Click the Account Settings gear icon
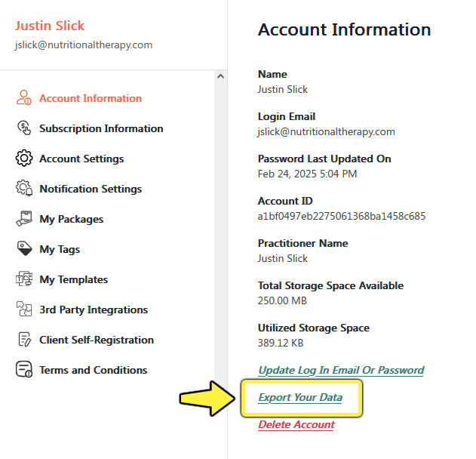Viewport: 476px width, 459px height. [x=23, y=158]
